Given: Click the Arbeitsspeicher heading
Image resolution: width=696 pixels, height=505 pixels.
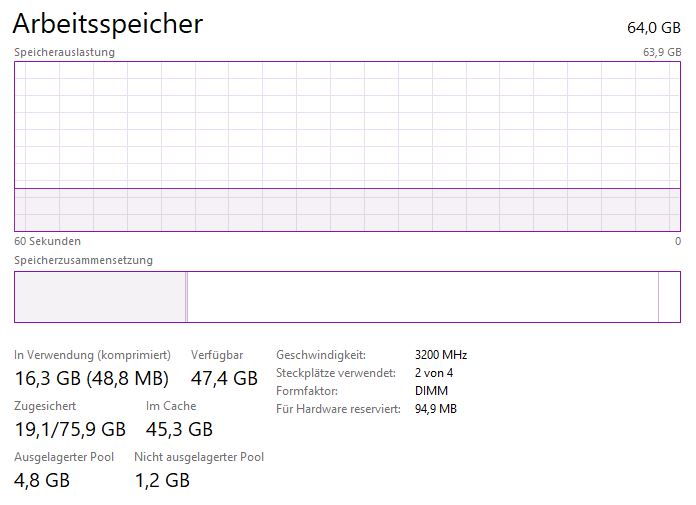Looking at the screenshot, I should pos(108,24).
